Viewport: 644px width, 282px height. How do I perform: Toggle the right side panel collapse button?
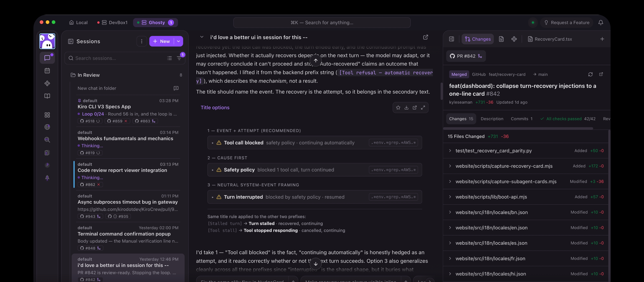pos(451,39)
